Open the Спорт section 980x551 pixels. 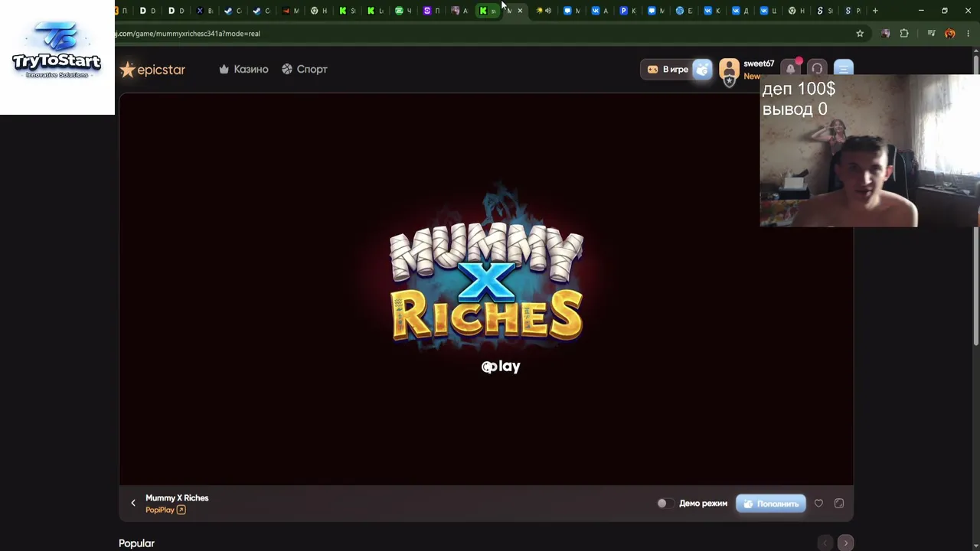pyautogui.click(x=304, y=69)
